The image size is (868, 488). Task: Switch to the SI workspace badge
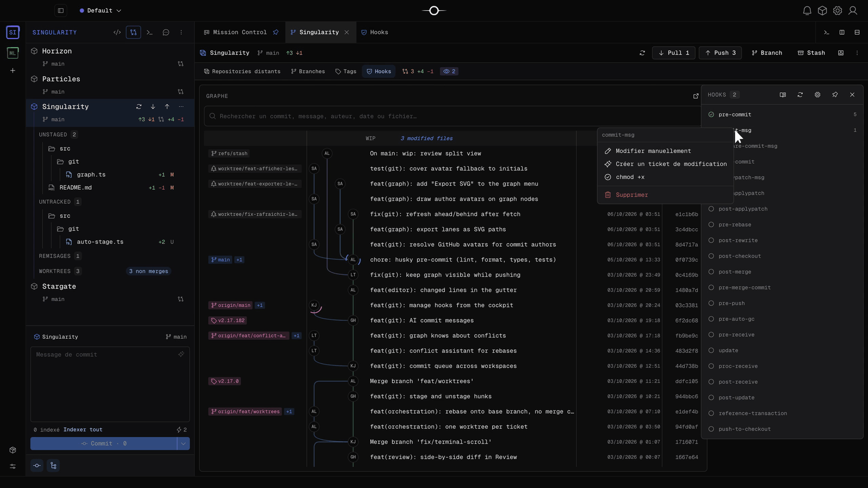12,33
